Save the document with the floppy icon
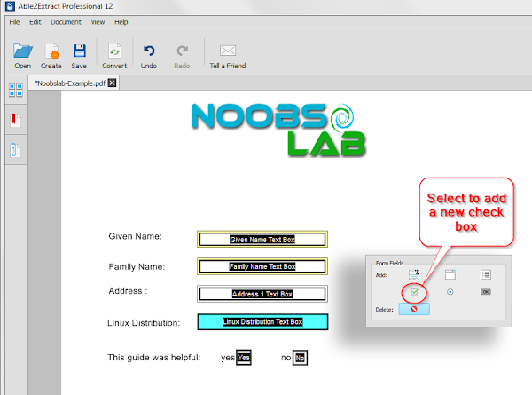532x395 pixels. 80,51
